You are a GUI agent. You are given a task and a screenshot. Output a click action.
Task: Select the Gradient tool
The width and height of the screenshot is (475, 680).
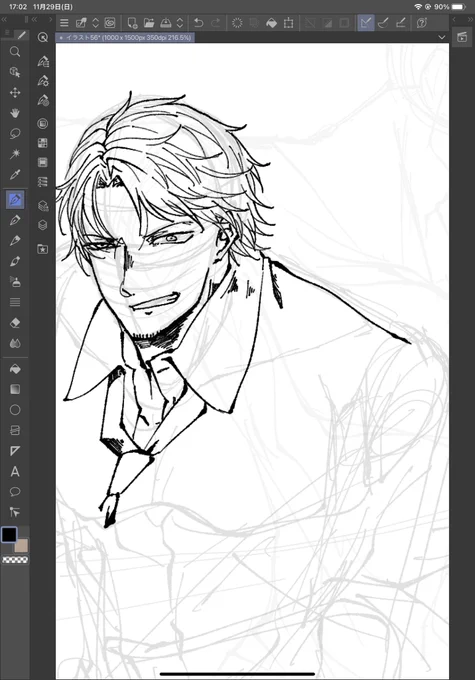point(15,389)
